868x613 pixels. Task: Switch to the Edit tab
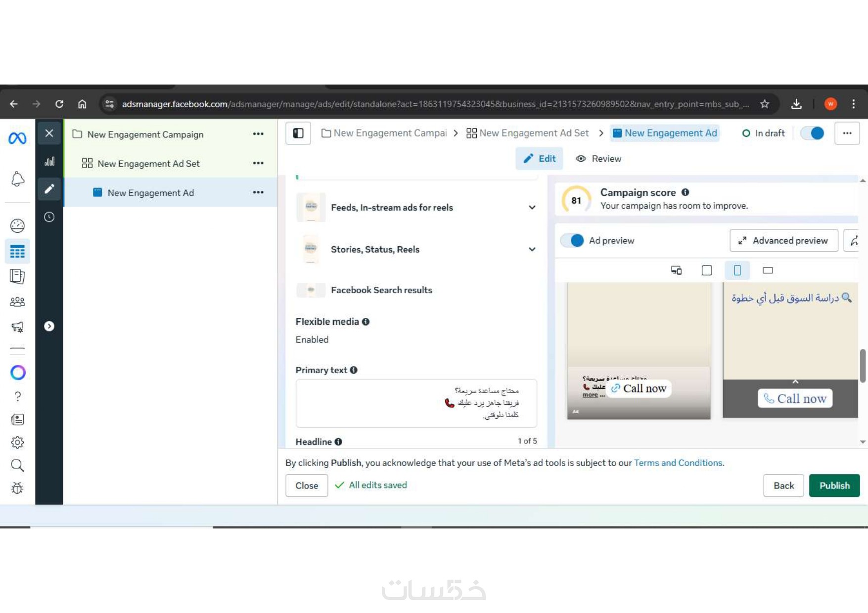[539, 159]
